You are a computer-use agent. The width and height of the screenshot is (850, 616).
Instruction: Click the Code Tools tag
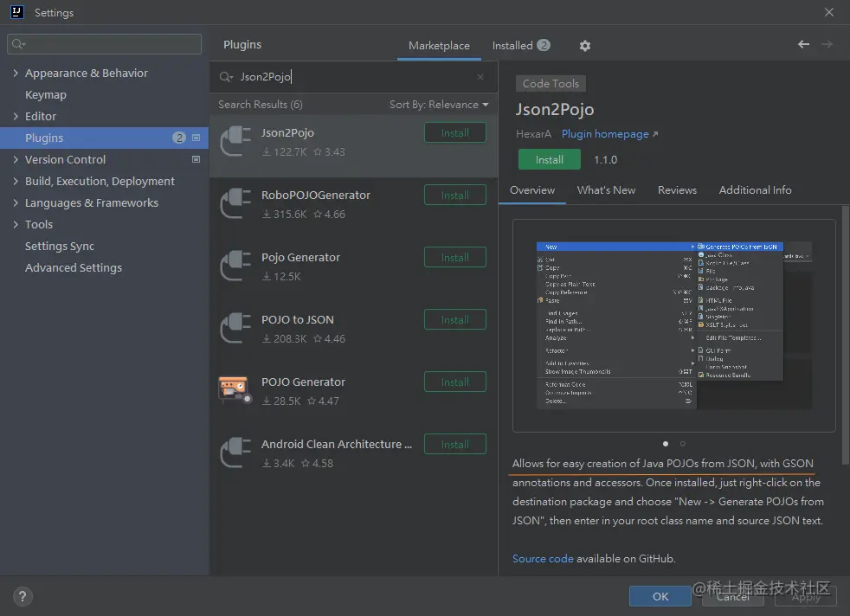coord(551,83)
